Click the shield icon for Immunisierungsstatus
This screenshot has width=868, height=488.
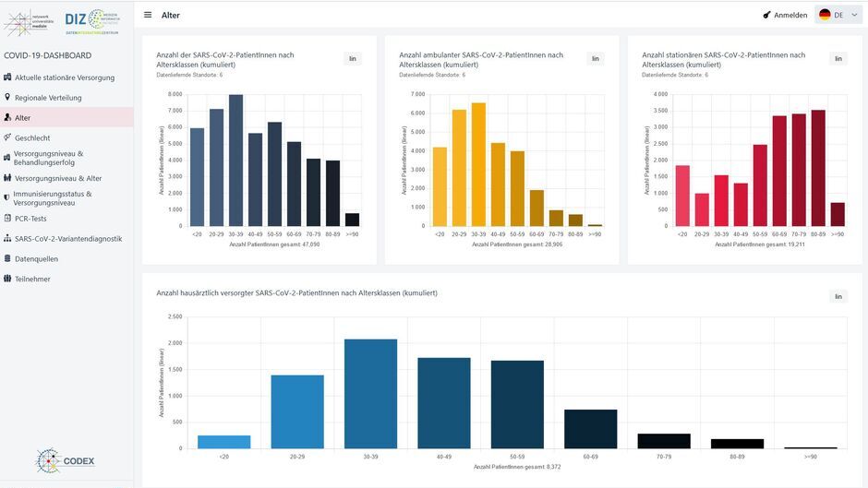[6, 197]
